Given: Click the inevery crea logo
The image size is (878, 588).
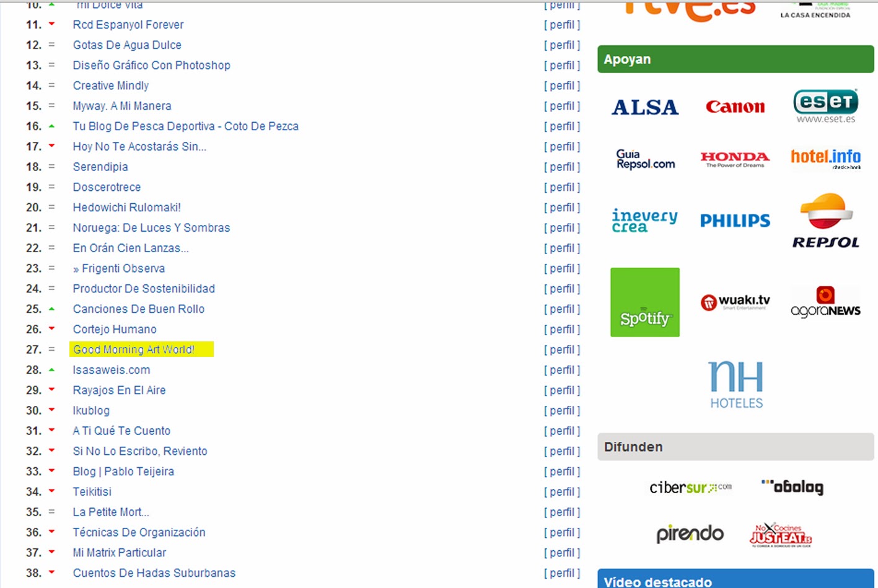Looking at the screenshot, I should tap(644, 221).
